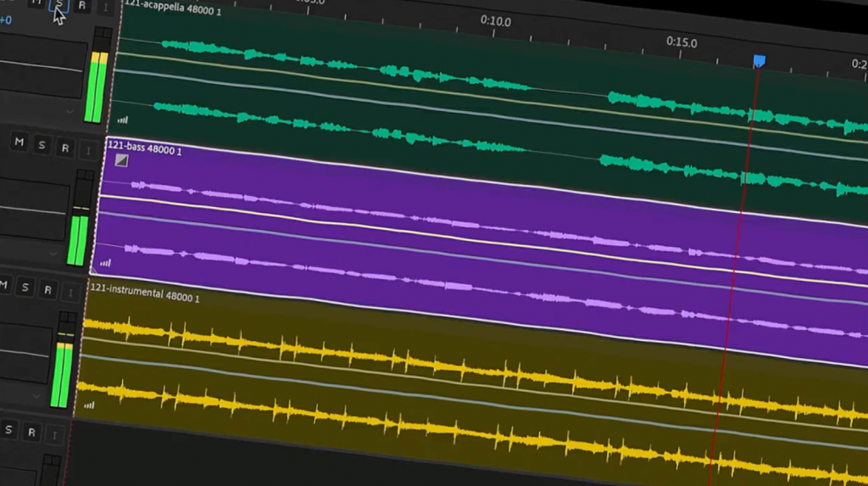
Task: Solo the acappella track
Action: pos(58,4)
